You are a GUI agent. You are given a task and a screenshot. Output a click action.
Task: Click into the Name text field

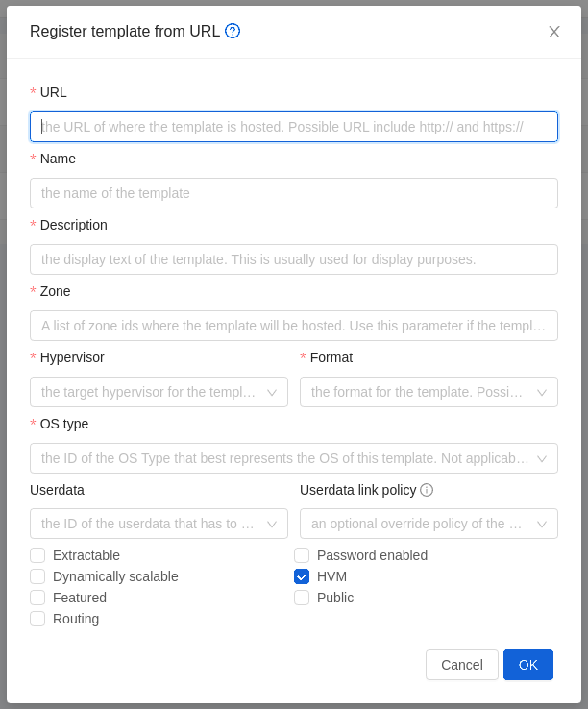pyautogui.click(x=294, y=193)
